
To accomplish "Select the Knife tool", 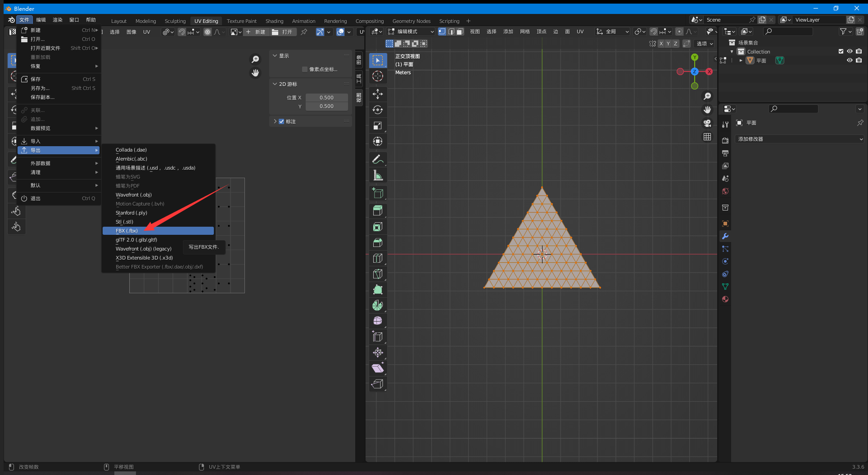I will (x=378, y=274).
